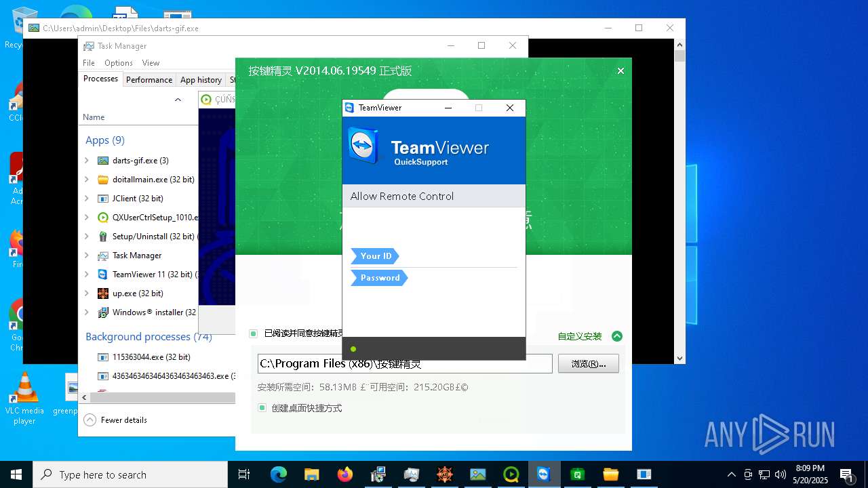The image size is (868, 488).
Task: Click Setup/Uninstall process icon in Task Manager
Action: 103,237
